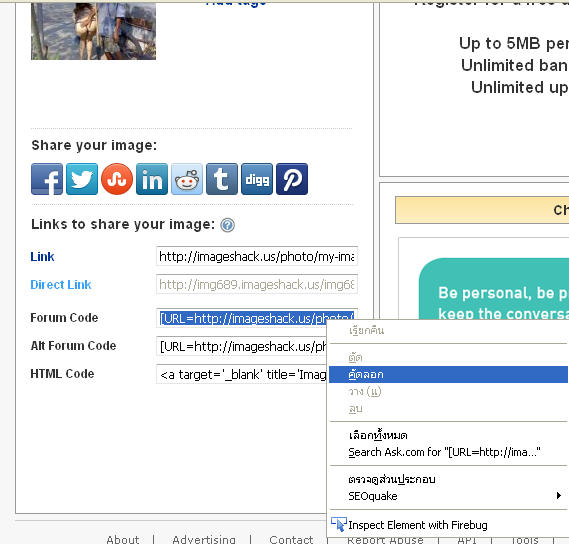Click the HTML Code text field
This screenshot has height=544, width=569.
pos(241,375)
